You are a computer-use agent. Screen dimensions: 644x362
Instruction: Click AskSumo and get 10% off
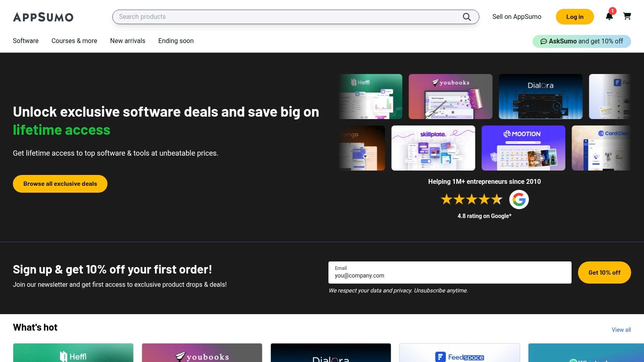(582, 41)
